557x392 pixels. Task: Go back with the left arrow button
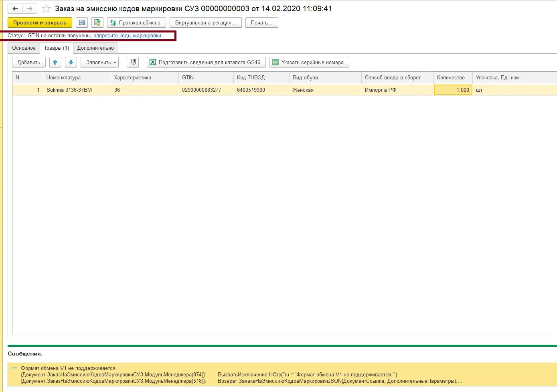(x=15, y=8)
